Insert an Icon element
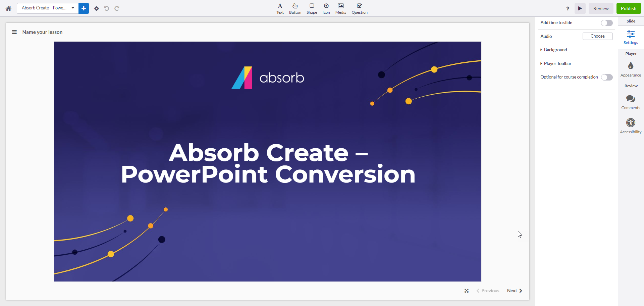This screenshot has width=644, height=306. tap(326, 9)
